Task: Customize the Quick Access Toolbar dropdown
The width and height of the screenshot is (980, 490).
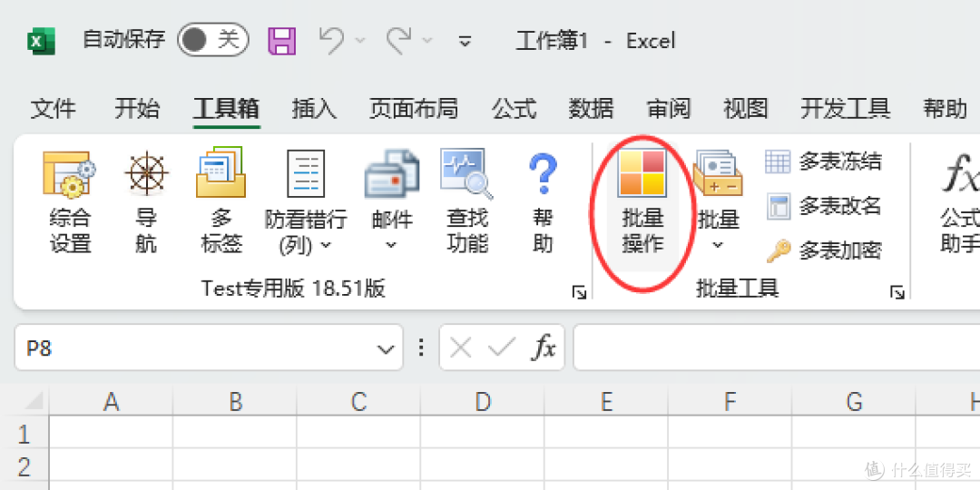Action: 465,41
